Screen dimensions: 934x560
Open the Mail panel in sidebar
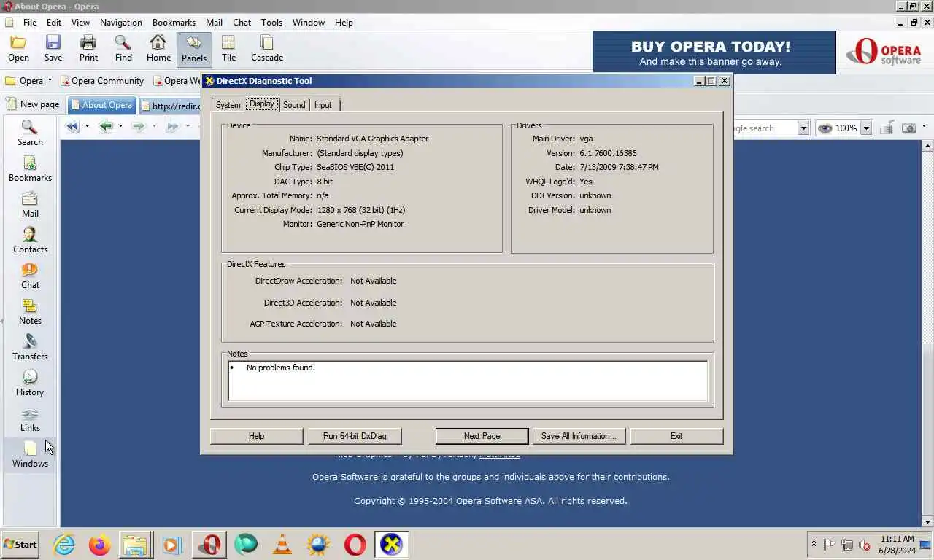coord(30,205)
